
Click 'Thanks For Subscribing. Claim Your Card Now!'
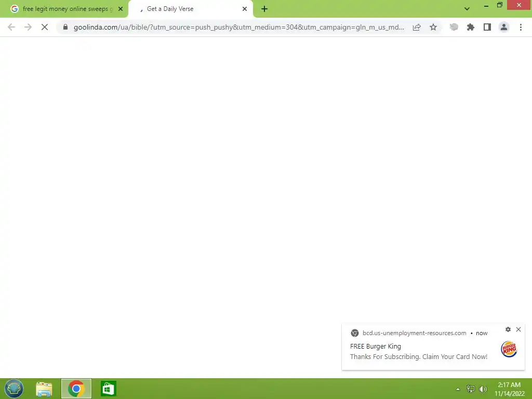[x=419, y=356]
